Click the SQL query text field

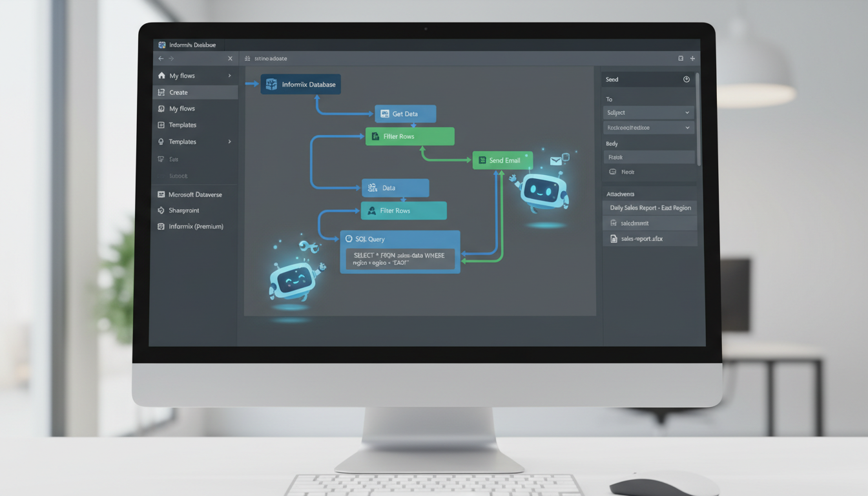(399, 259)
